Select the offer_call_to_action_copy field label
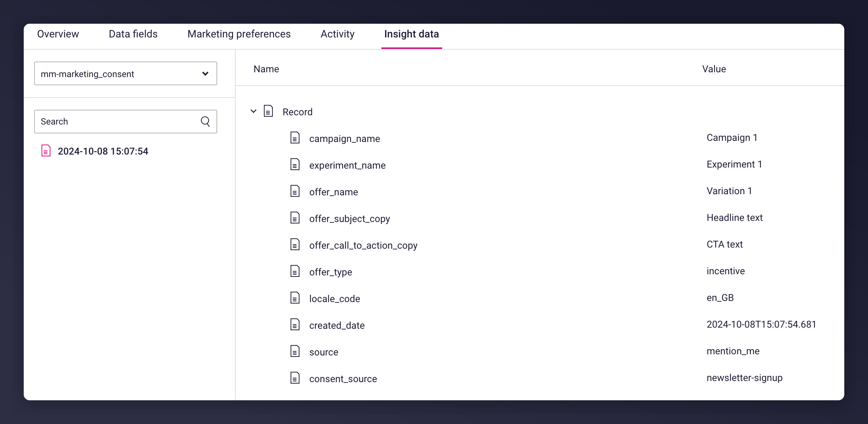 click(x=363, y=245)
